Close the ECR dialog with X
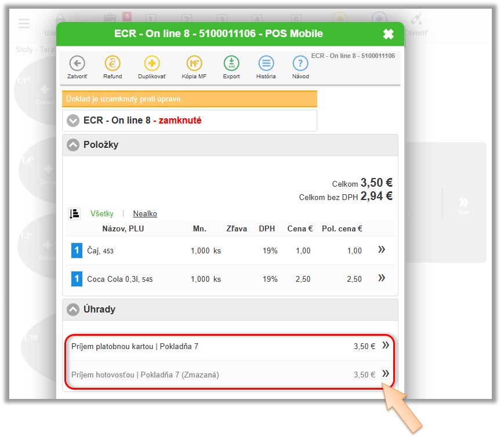The height and width of the screenshot is (443, 504). (388, 34)
